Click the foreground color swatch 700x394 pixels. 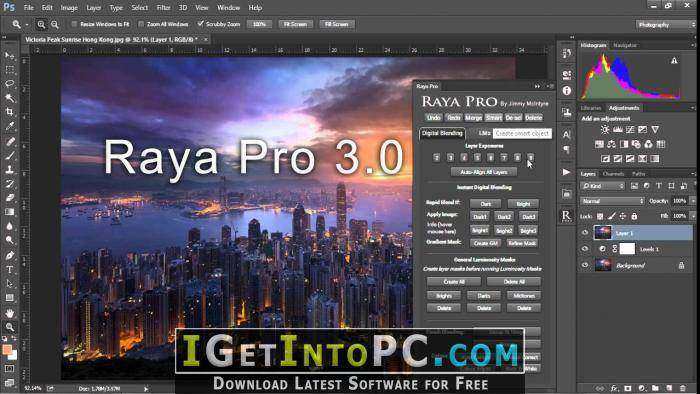7,350
